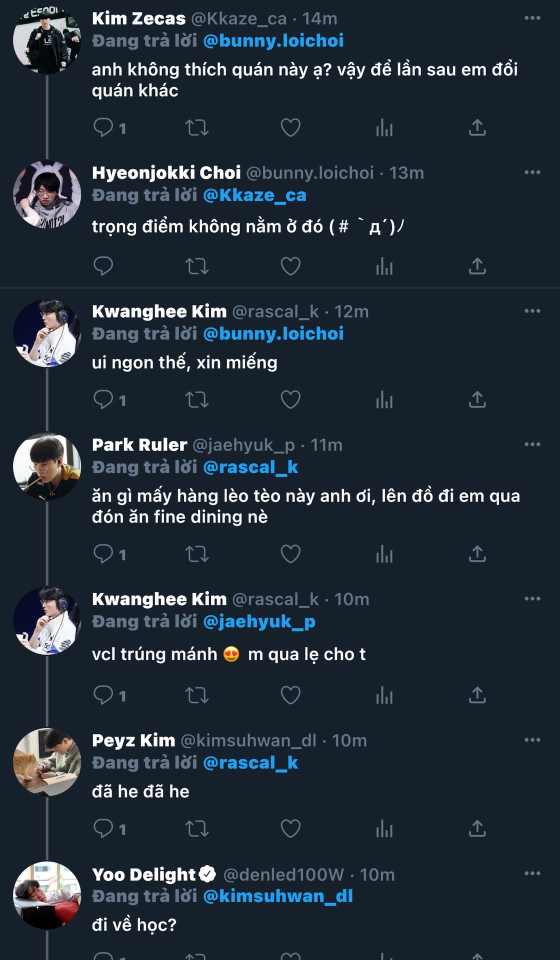Like Peyz Kim's "đã he đã he" tweet

[290, 828]
